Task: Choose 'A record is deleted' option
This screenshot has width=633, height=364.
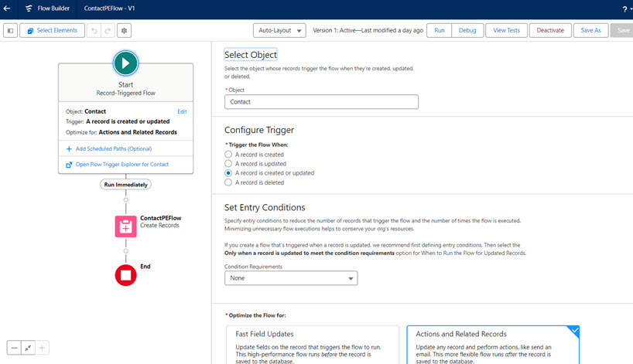Action: 228,182
